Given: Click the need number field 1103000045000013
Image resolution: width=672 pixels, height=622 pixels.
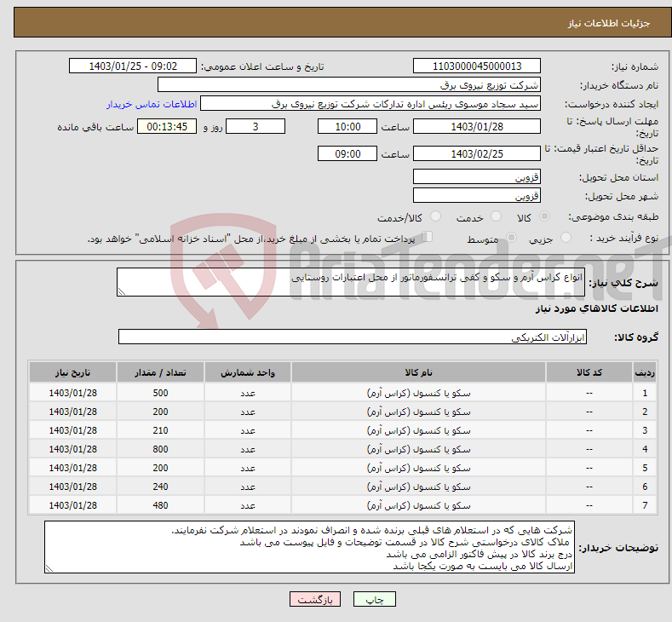Looking at the screenshot, I should 477,66.
